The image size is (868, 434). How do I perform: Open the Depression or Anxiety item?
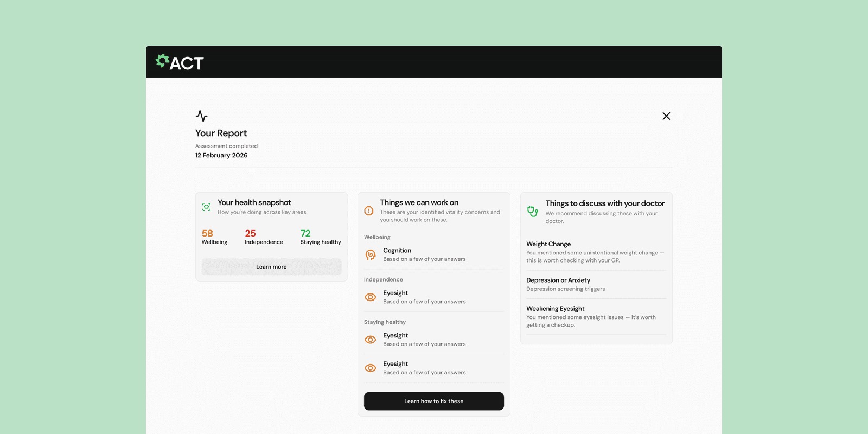click(596, 285)
